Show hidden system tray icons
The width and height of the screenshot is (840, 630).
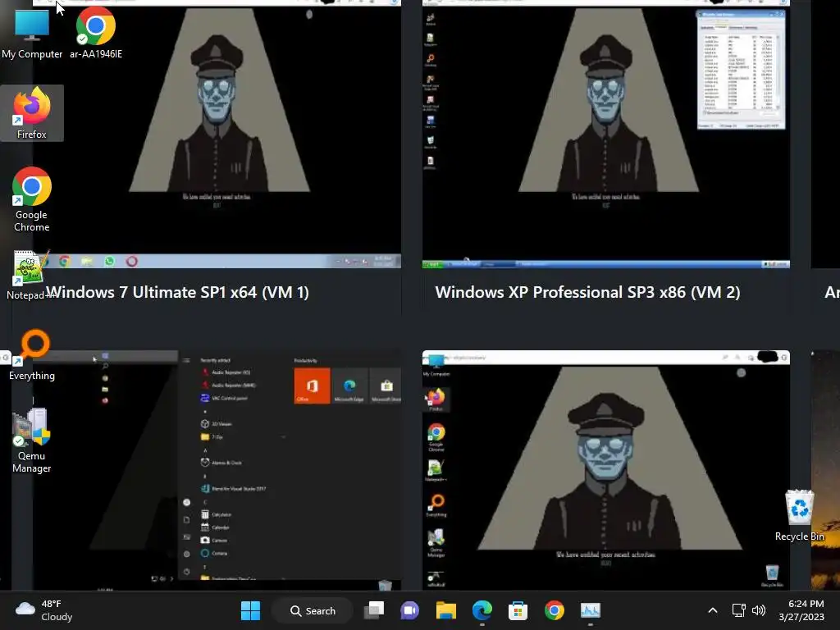(x=713, y=610)
